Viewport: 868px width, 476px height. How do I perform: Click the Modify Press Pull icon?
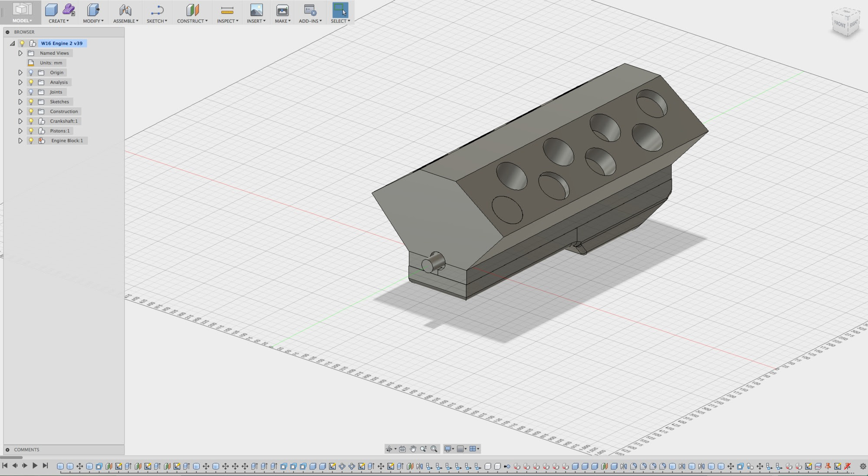coord(93,10)
